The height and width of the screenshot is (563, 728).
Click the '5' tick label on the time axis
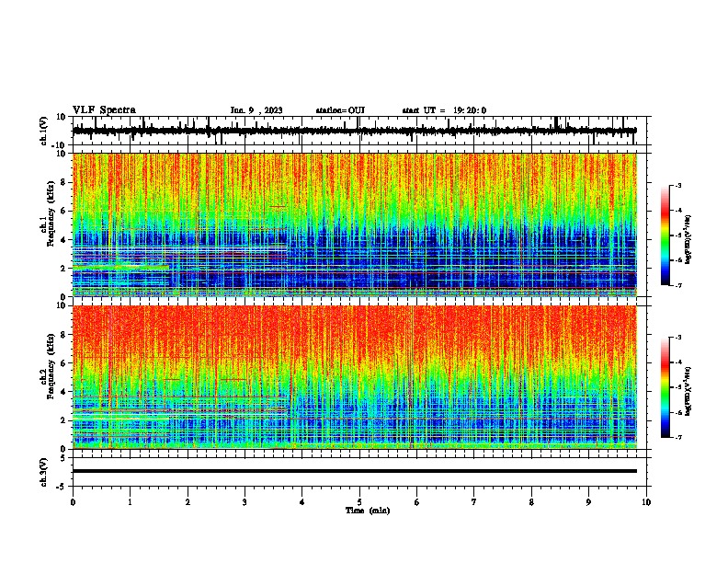click(359, 502)
